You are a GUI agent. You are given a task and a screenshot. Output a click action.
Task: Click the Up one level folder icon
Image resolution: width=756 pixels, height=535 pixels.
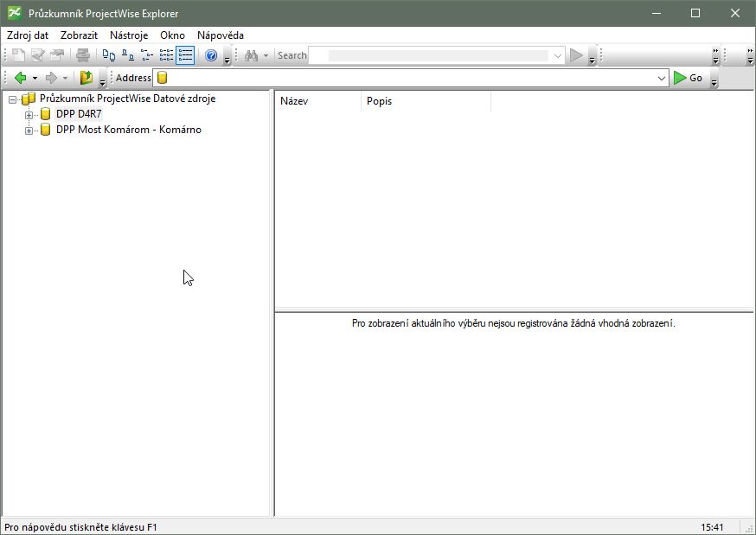[86, 78]
